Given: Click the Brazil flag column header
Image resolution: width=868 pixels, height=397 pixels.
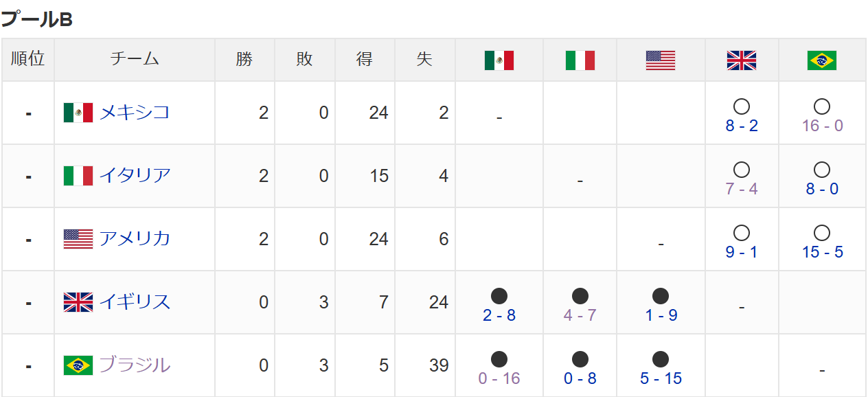Looking at the screenshot, I should point(822,60).
